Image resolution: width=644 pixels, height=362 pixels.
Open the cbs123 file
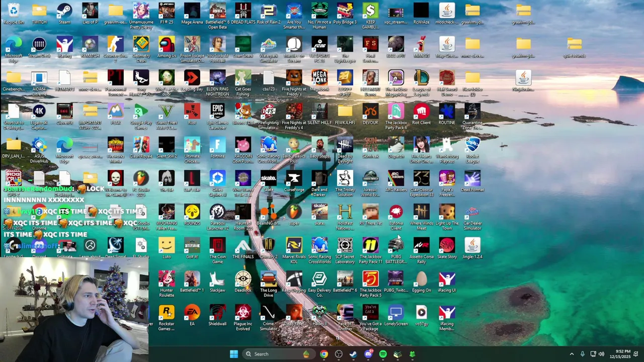click(x=269, y=81)
